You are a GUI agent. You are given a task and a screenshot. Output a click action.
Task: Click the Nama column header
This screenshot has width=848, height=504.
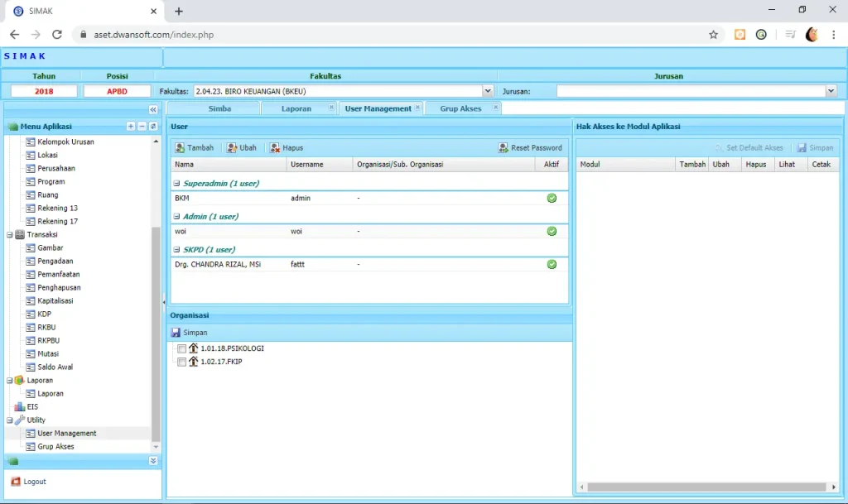click(x=229, y=164)
